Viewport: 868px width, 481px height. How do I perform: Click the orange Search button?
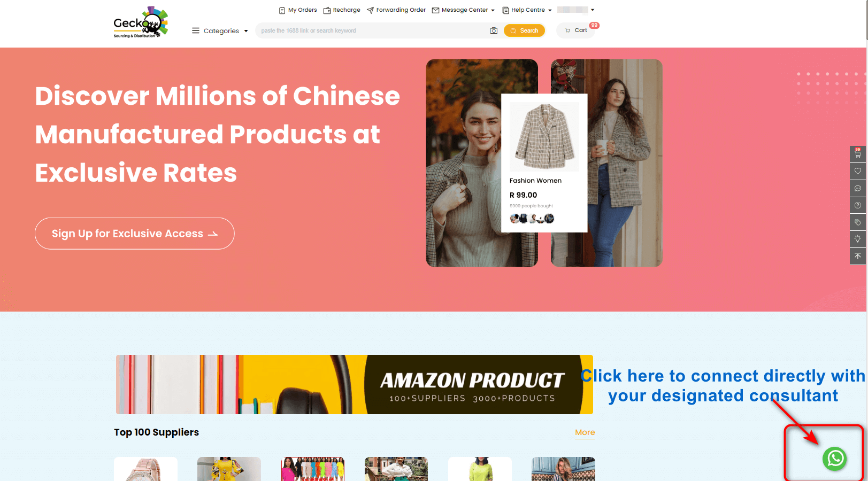(x=524, y=30)
